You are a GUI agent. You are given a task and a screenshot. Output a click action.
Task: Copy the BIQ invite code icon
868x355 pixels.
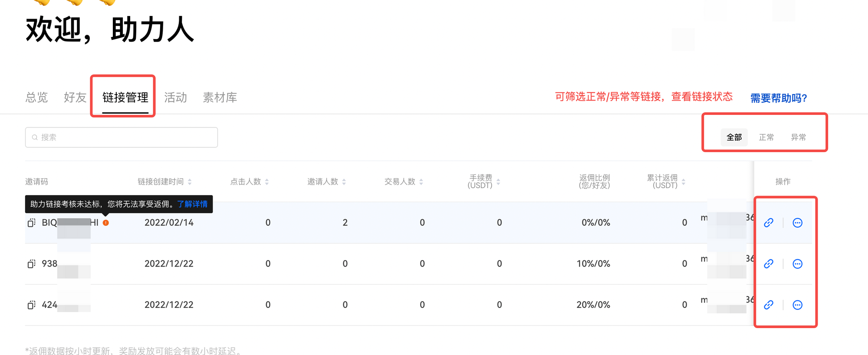tap(31, 223)
